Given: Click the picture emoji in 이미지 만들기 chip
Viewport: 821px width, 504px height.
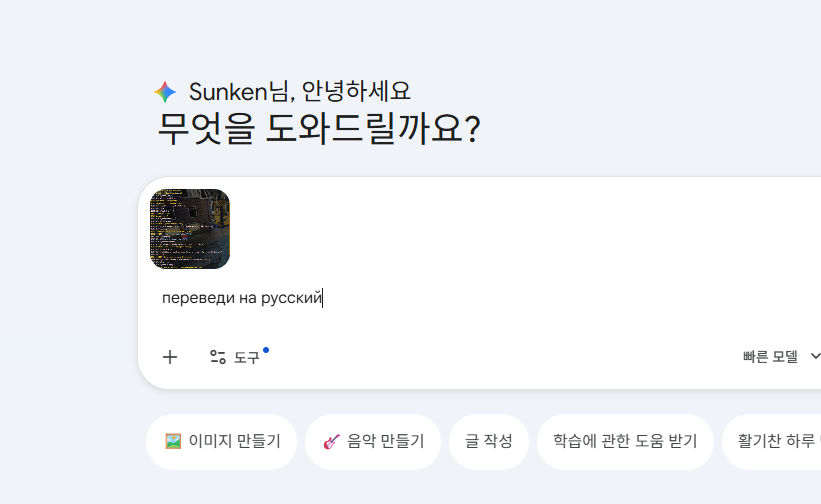Looking at the screenshot, I should coord(173,441).
